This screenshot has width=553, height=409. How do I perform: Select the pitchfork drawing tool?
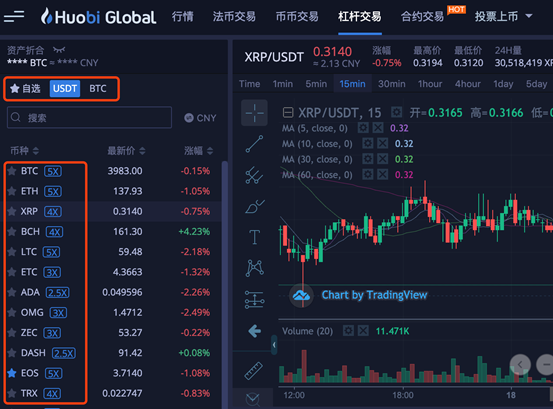[254, 175]
